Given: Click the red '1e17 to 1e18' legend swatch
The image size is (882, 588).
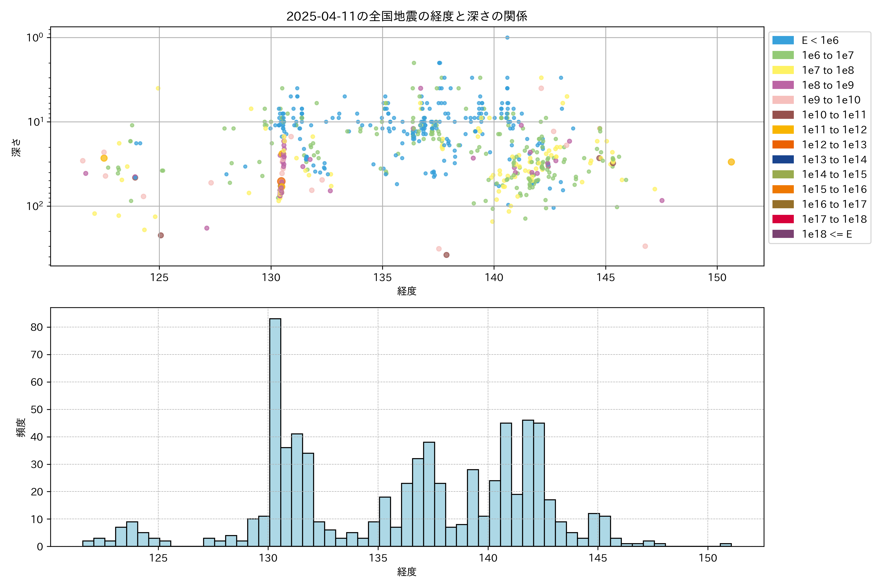Looking at the screenshot, I should 783,219.
